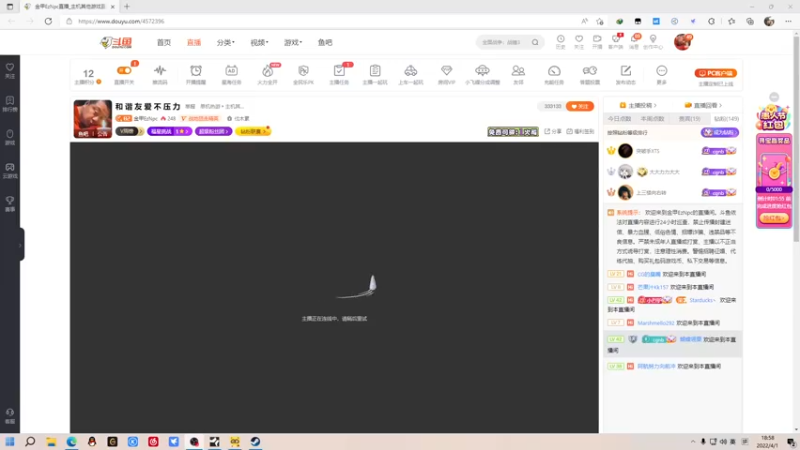Open the chat bubbles settings icon in toolbar
The height and width of the screenshot is (450, 800).
590,70
